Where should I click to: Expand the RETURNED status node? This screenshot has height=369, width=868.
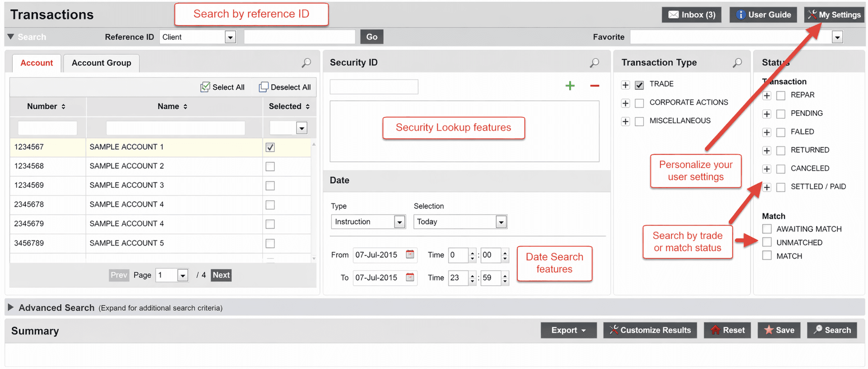tap(766, 150)
